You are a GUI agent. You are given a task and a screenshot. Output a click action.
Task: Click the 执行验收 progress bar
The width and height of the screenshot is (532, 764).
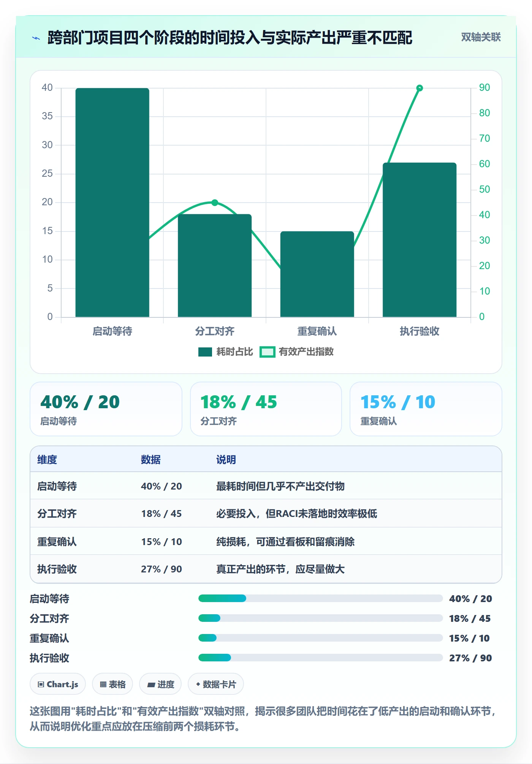pyautogui.click(x=320, y=658)
